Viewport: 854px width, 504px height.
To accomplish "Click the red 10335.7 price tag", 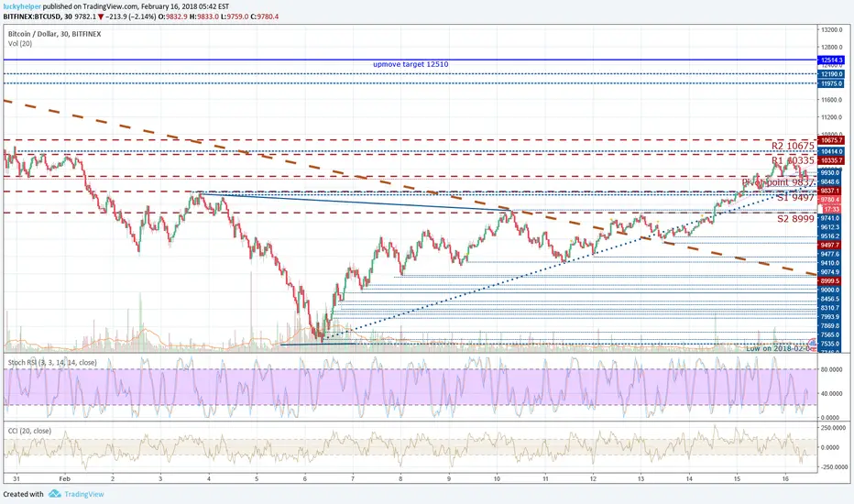I will pyautogui.click(x=832, y=160).
